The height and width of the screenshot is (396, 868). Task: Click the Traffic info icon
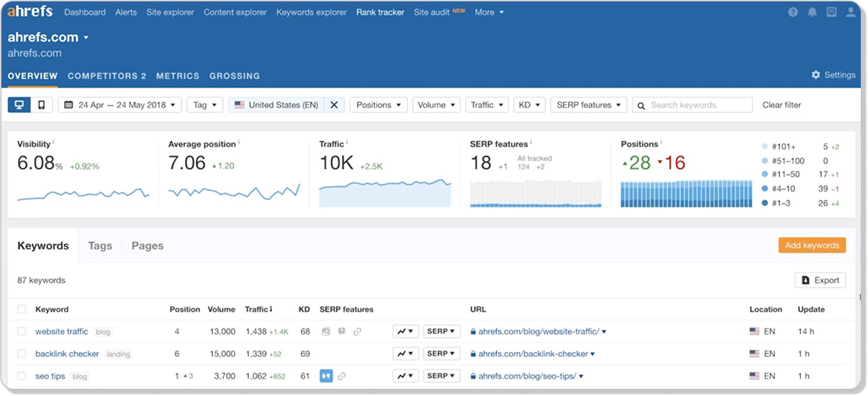click(x=347, y=143)
